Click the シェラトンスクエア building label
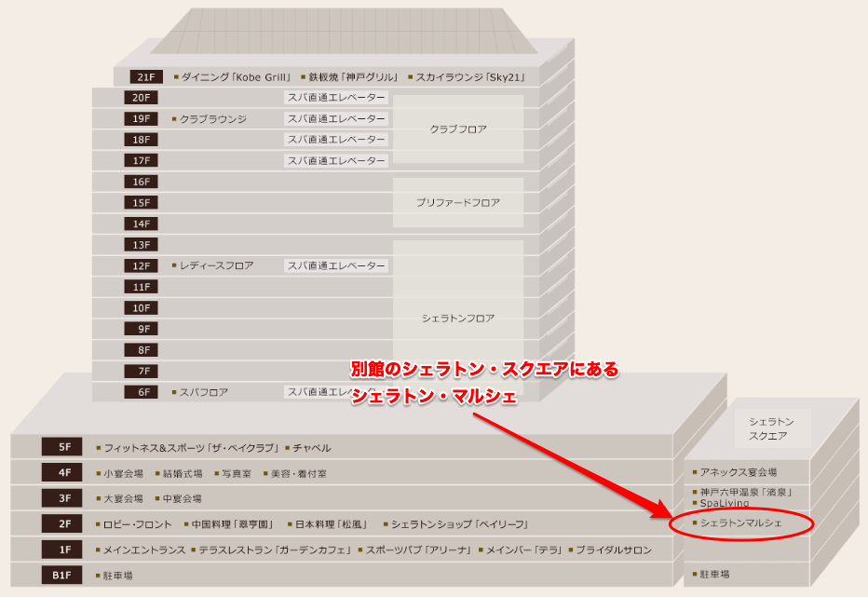868x597 pixels. tap(771, 428)
